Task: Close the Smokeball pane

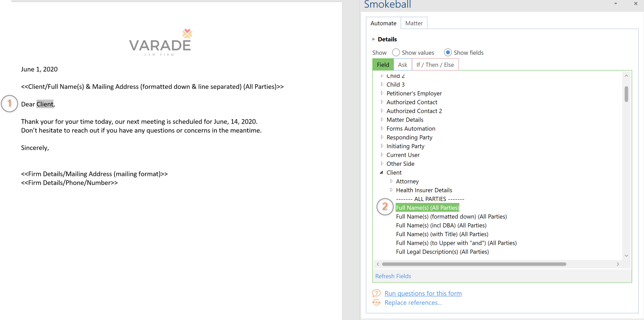Action: [x=636, y=4]
